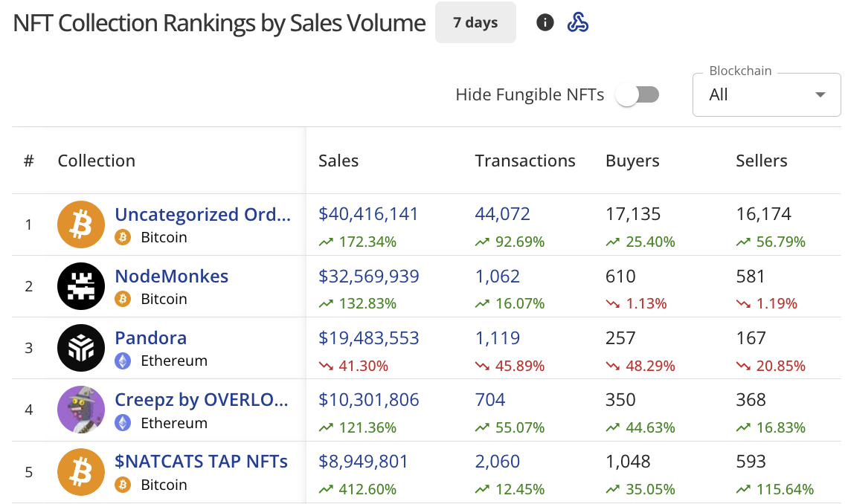This screenshot has width=848, height=504.
Task: Sort by the Sales column header
Action: (338, 161)
